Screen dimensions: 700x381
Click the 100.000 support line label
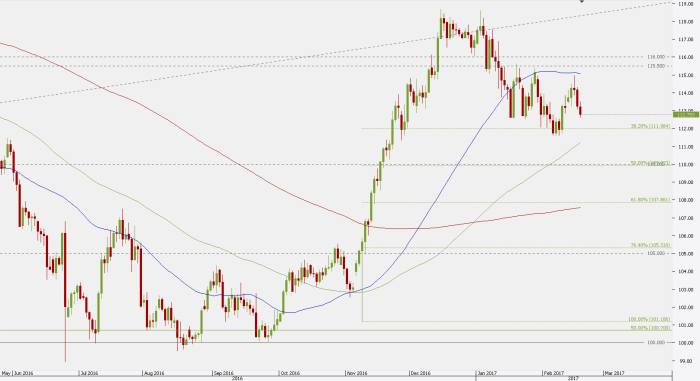click(x=656, y=343)
